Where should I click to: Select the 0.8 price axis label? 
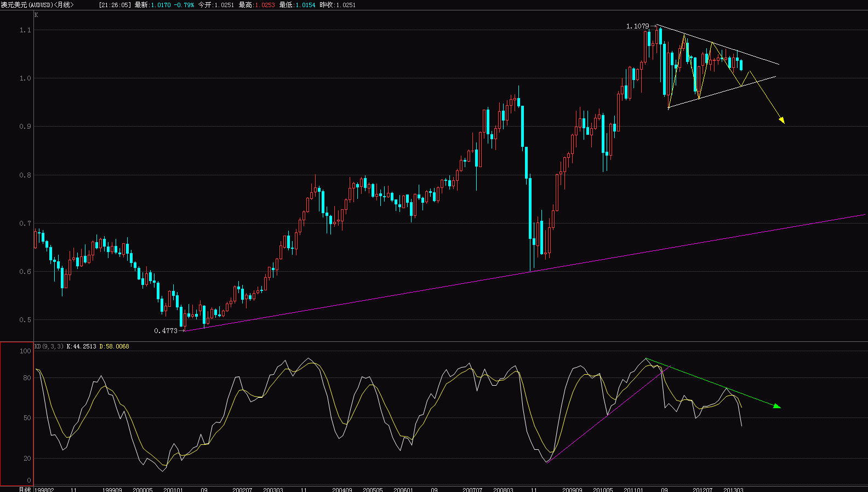click(x=25, y=175)
